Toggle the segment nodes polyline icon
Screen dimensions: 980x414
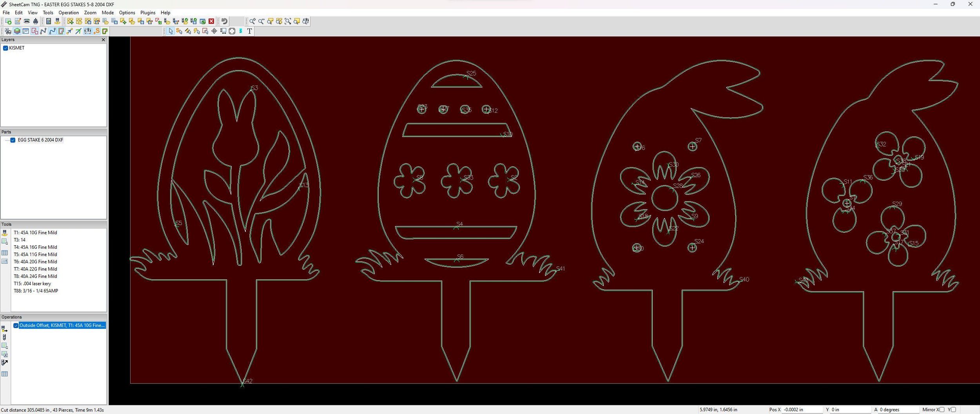(x=43, y=31)
